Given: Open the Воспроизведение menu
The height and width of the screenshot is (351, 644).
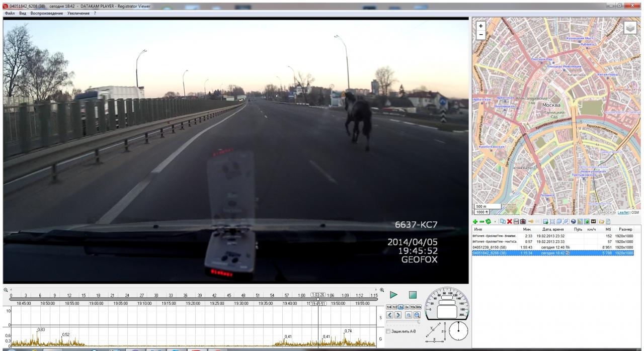Looking at the screenshot, I should [x=46, y=13].
